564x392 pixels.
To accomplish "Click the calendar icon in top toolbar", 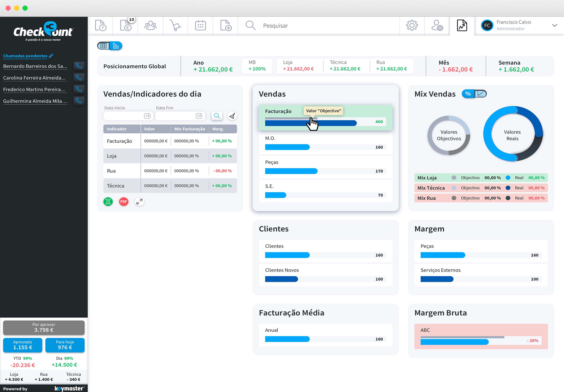I will coord(200,25).
